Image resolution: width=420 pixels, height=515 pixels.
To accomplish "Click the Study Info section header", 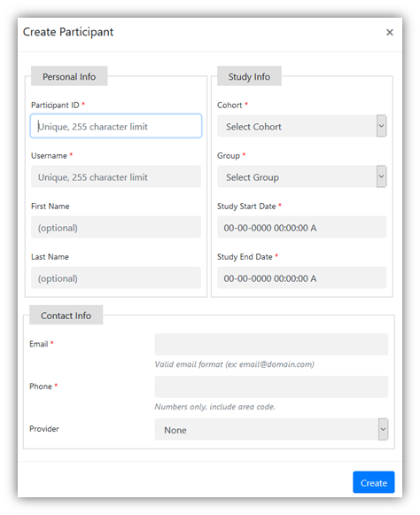I will (249, 76).
